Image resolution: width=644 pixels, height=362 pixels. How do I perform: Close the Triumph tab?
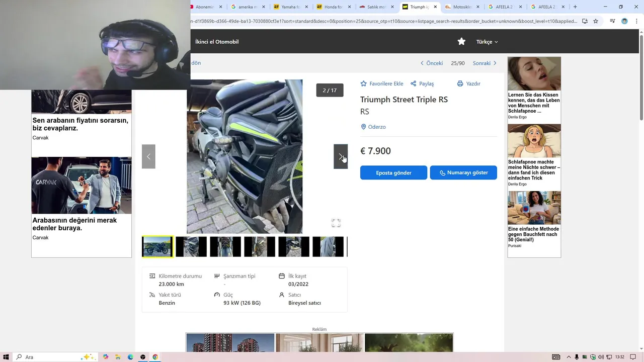point(435,7)
